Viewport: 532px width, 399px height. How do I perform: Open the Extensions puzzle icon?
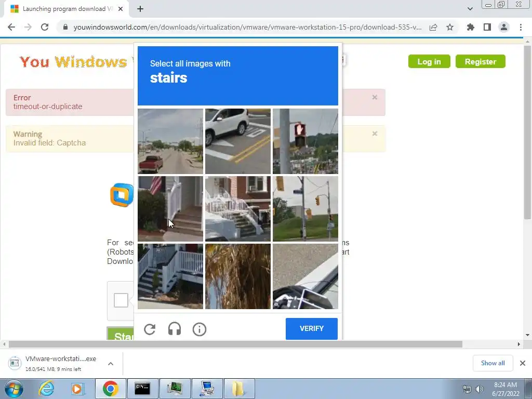470,27
